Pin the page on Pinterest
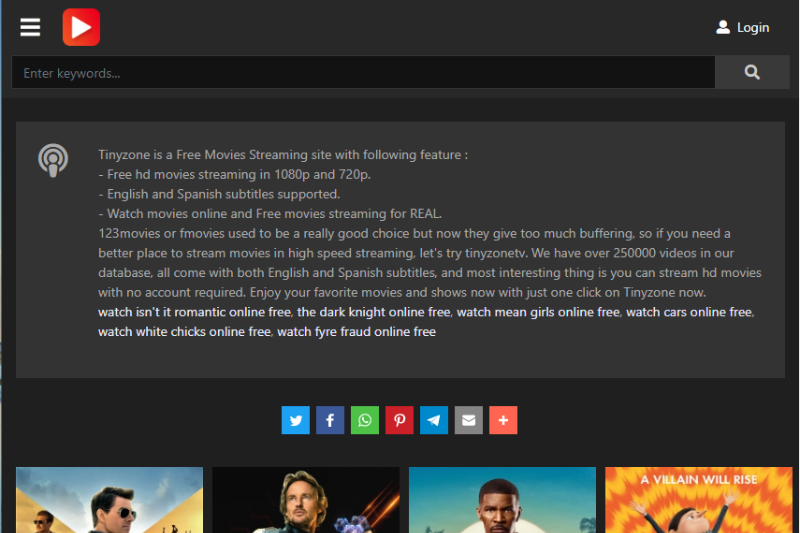Viewport: 800px width, 533px height. click(399, 420)
